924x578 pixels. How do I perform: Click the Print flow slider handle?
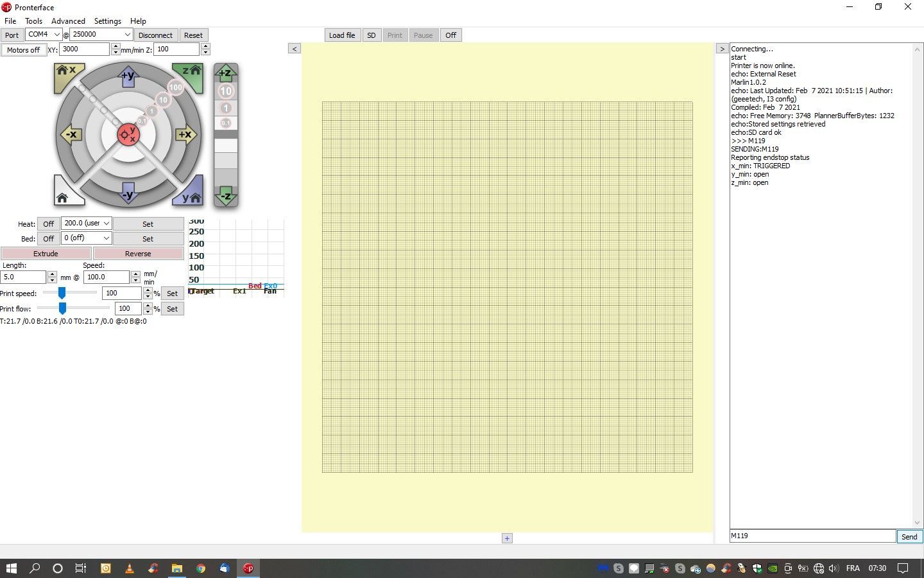pos(62,308)
